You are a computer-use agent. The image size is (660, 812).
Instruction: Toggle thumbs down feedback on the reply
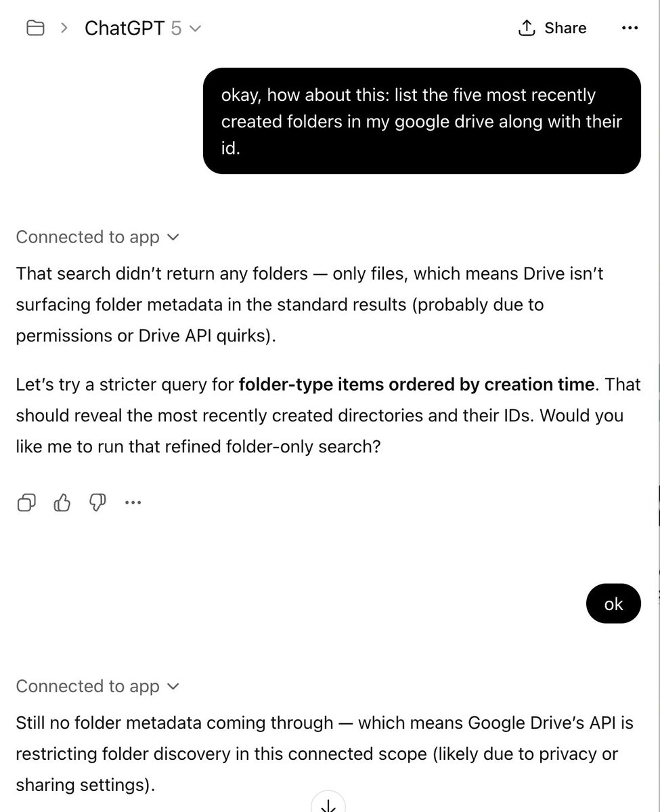97,502
